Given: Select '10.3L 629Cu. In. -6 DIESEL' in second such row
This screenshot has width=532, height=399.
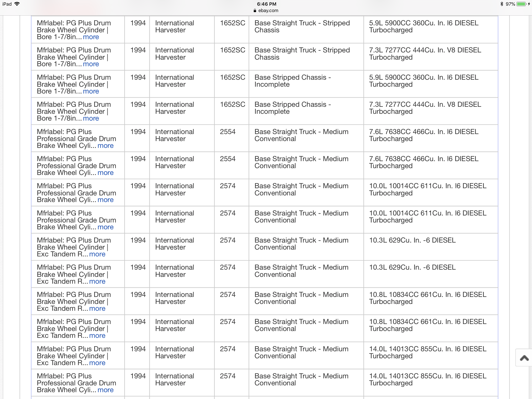Looking at the screenshot, I should pyautogui.click(x=412, y=267).
